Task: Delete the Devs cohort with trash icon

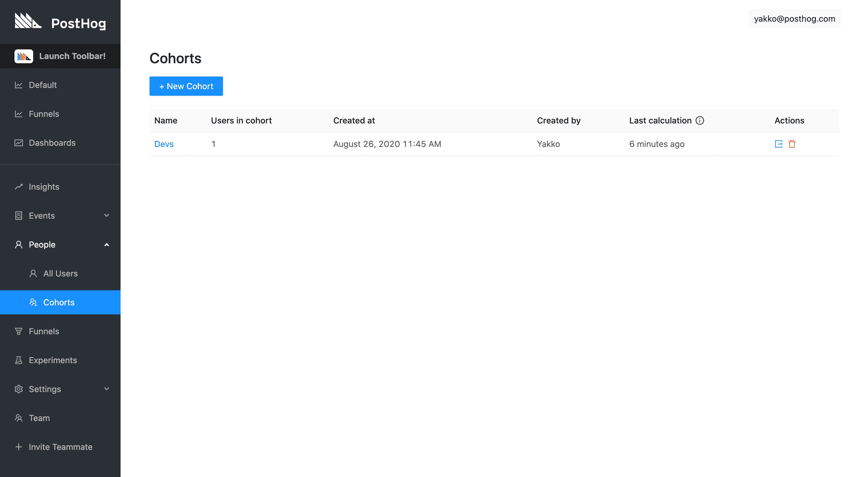Action: click(792, 144)
